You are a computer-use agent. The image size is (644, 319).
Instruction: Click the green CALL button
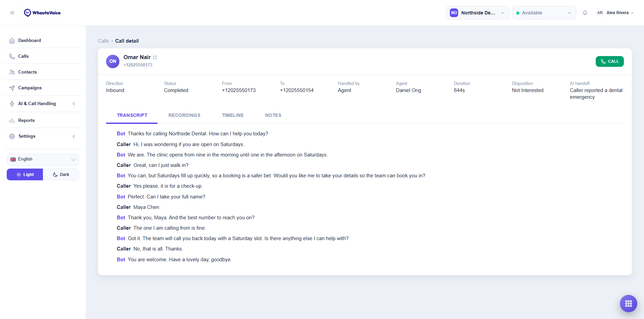(x=609, y=61)
